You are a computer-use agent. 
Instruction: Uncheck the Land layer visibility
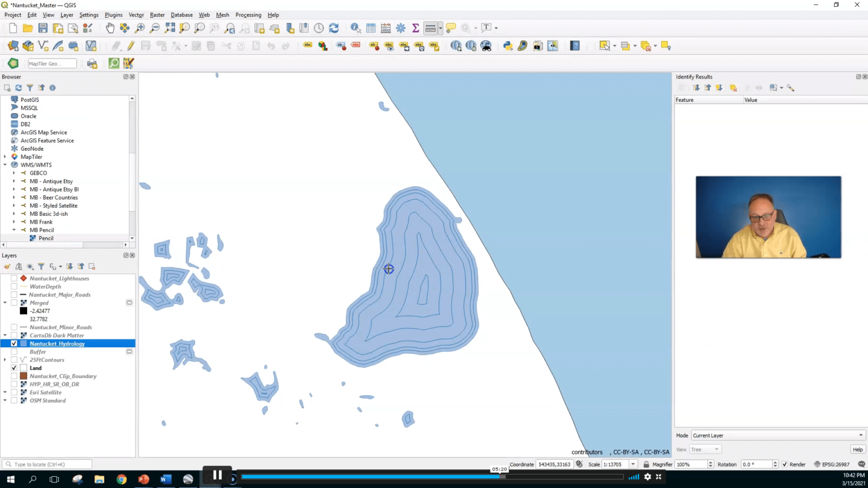[14, 368]
